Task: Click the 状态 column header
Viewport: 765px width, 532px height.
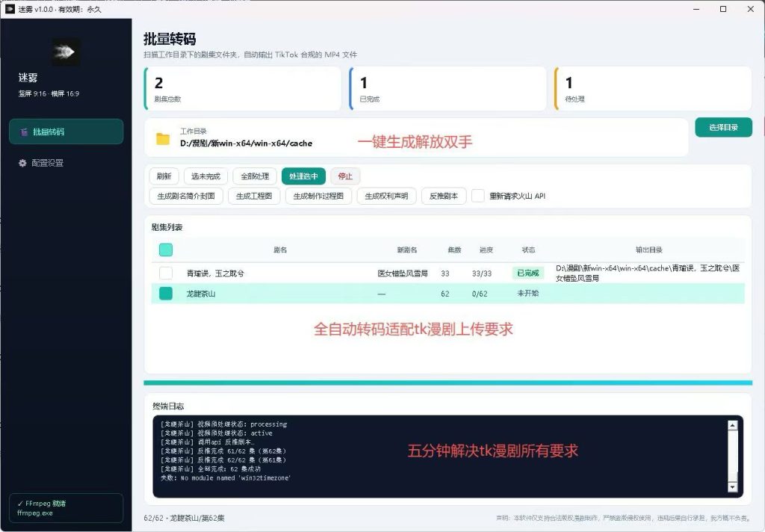Action: click(528, 250)
